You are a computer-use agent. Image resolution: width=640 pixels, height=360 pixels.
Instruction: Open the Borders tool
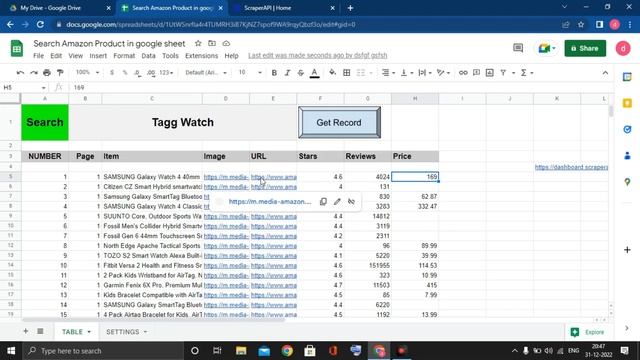tap(347, 73)
